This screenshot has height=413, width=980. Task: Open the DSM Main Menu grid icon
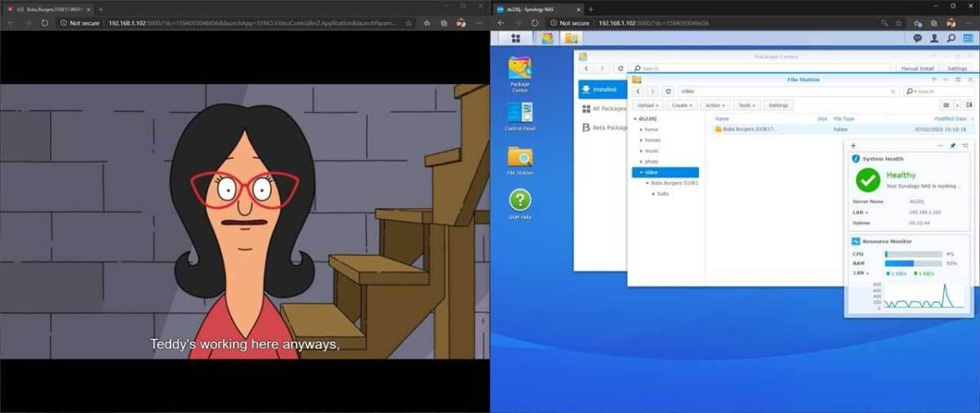pyautogui.click(x=515, y=38)
